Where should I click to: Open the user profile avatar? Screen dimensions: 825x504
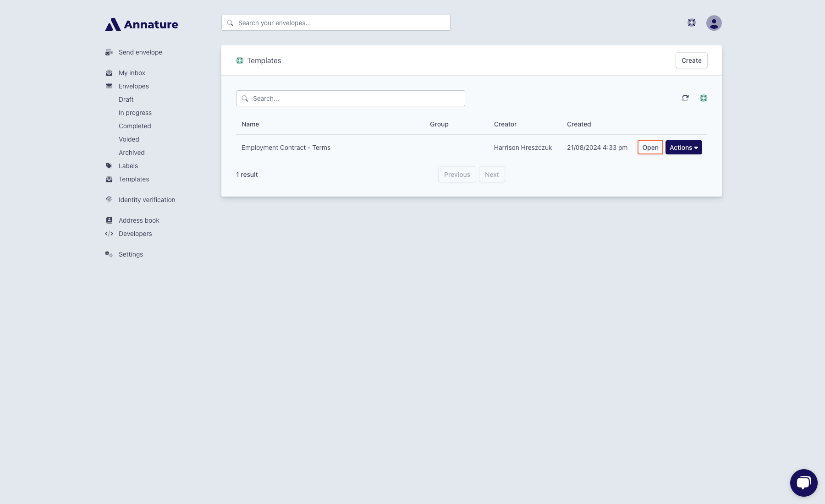714,23
